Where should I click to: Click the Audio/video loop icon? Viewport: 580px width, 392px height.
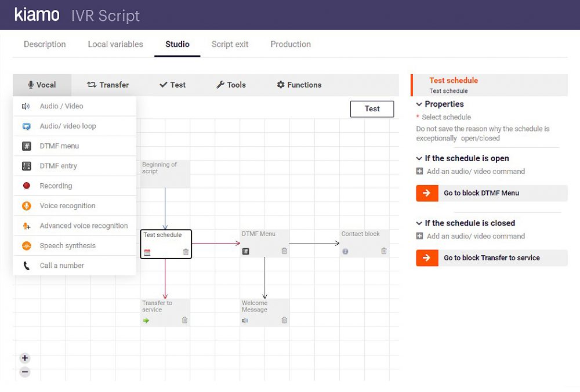point(26,126)
